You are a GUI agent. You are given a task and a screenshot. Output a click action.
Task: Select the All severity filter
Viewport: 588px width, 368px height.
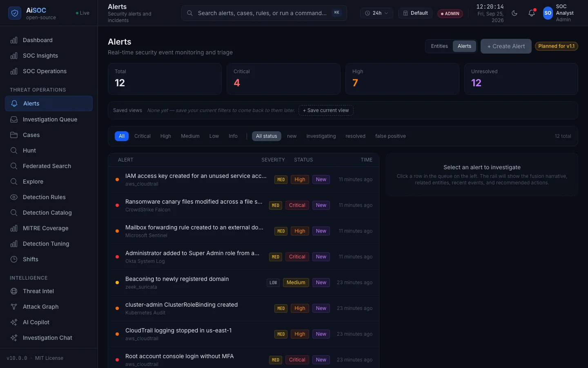(122, 136)
